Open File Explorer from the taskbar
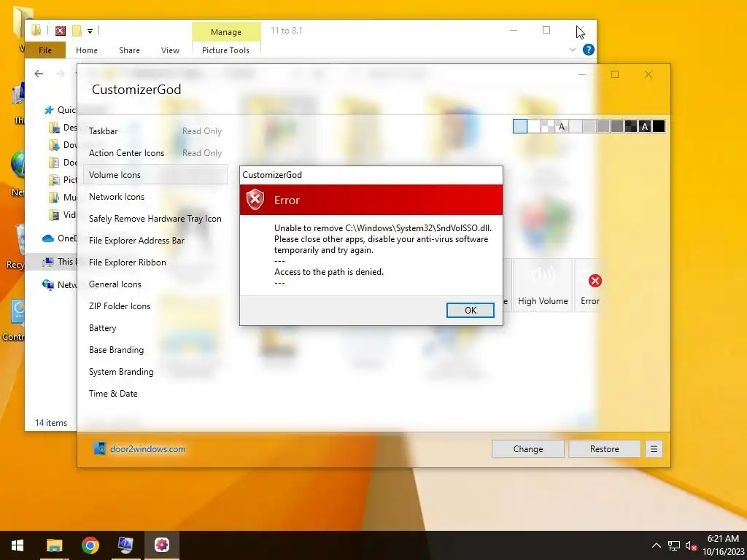This screenshot has width=747, height=560. click(x=54, y=545)
